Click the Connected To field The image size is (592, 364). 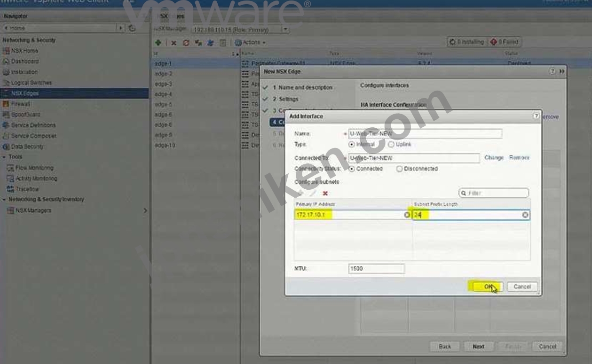(x=414, y=158)
